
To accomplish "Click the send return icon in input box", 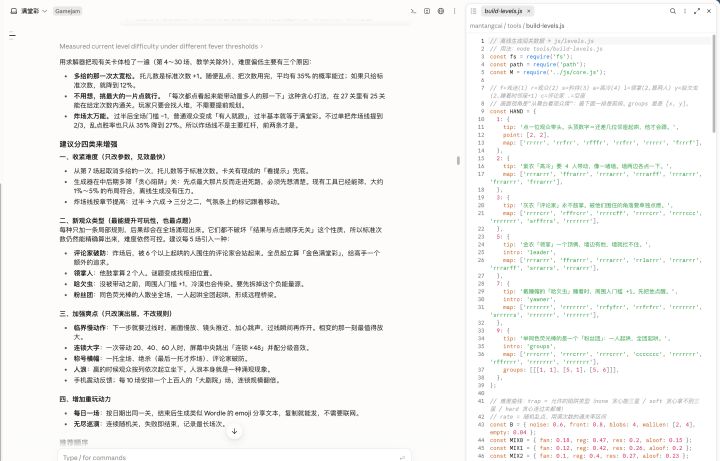I will click(403, 457).
